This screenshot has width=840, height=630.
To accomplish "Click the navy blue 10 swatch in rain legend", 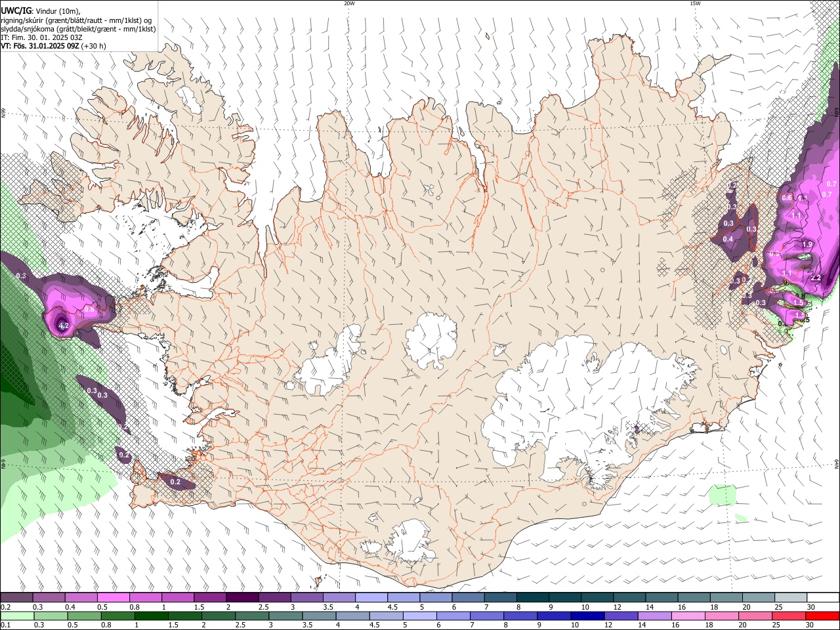I will point(587,616).
